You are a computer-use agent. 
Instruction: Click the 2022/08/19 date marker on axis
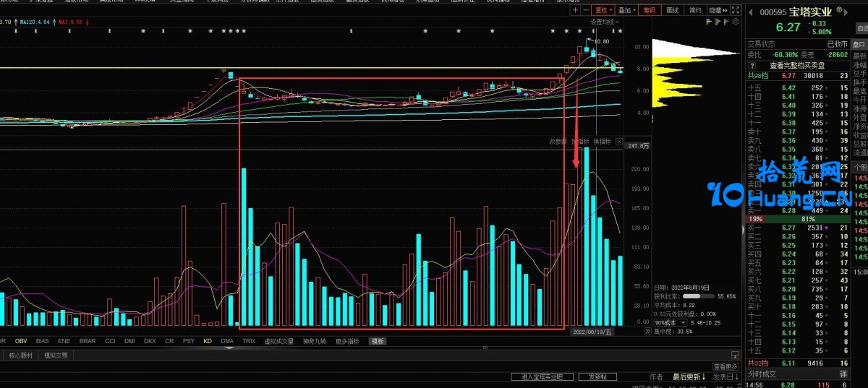tap(592, 332)
